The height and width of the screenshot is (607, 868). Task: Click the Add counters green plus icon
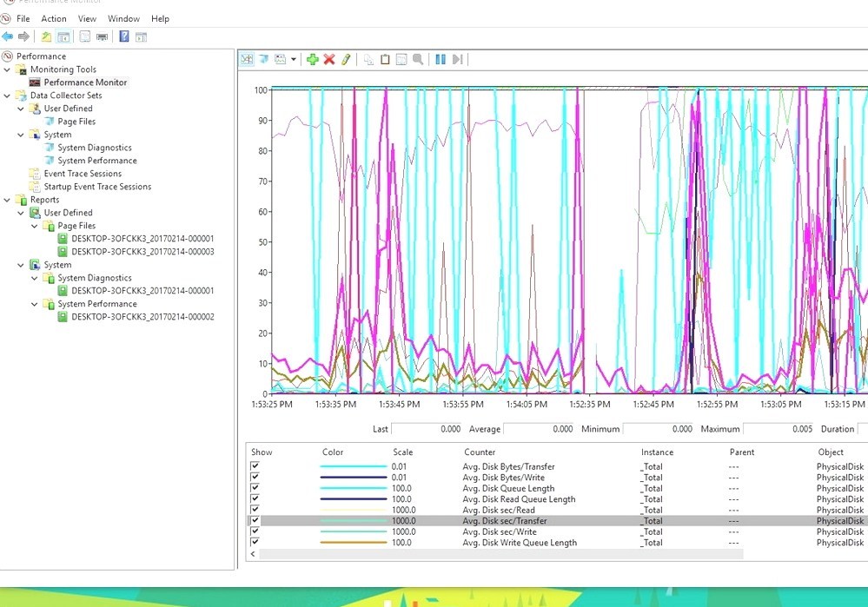313,59
